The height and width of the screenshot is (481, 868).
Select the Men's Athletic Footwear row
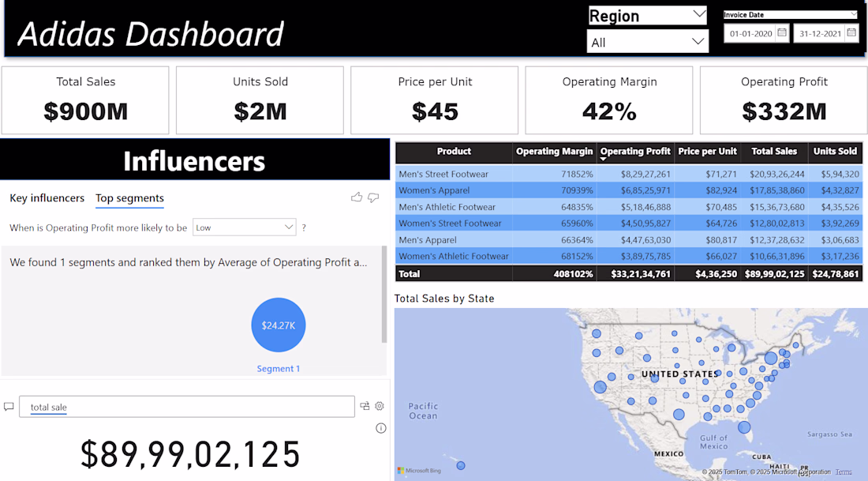[x=629, y=207]
